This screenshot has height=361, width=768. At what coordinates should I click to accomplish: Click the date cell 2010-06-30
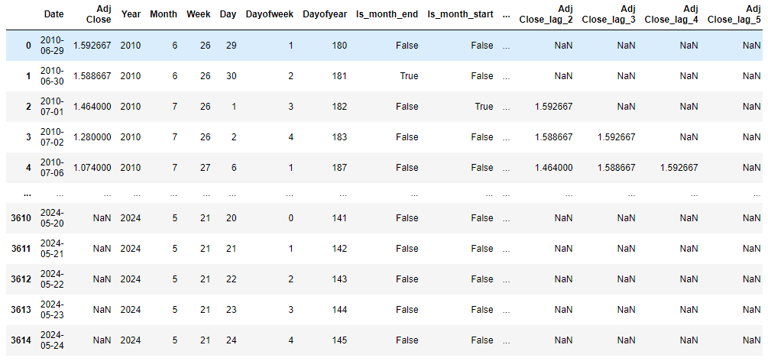(52, 76)
